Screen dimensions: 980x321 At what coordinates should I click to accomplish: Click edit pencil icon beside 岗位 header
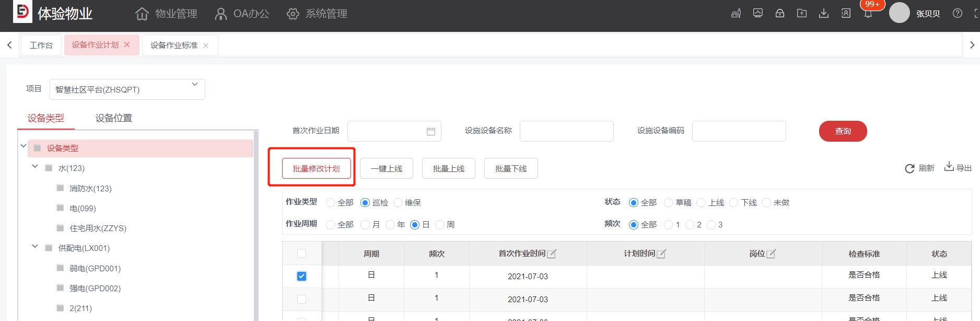772,254
